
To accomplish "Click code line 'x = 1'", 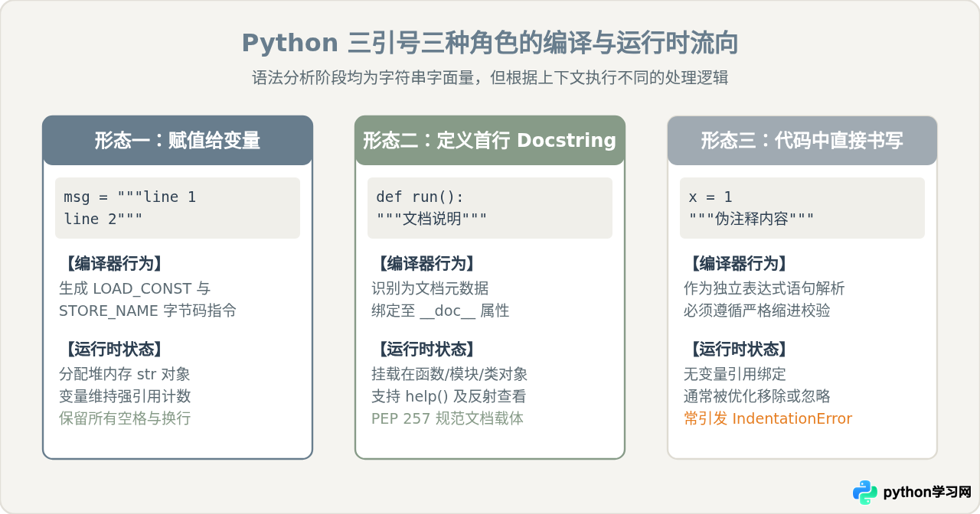I will tap(710, 197).
